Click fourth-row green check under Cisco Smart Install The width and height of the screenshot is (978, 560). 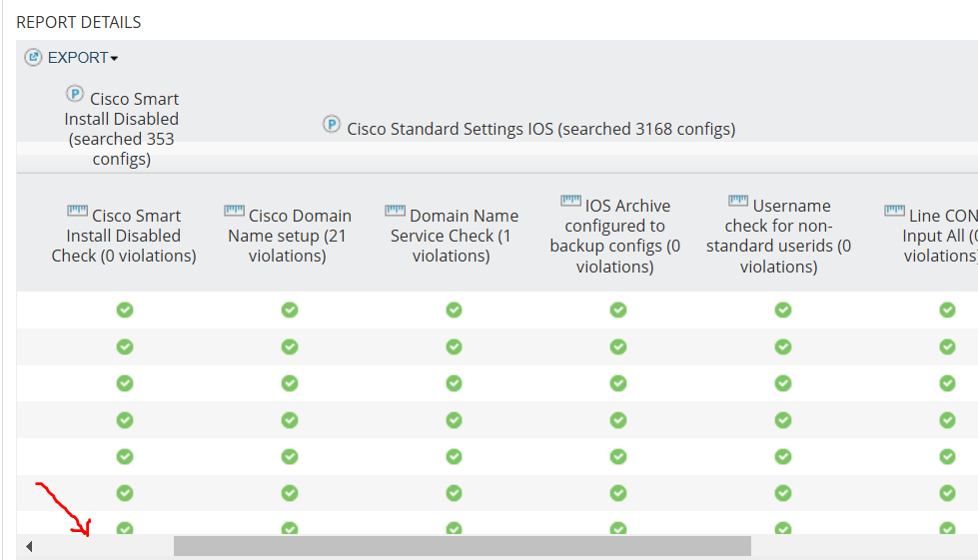[x=125, y=420]
